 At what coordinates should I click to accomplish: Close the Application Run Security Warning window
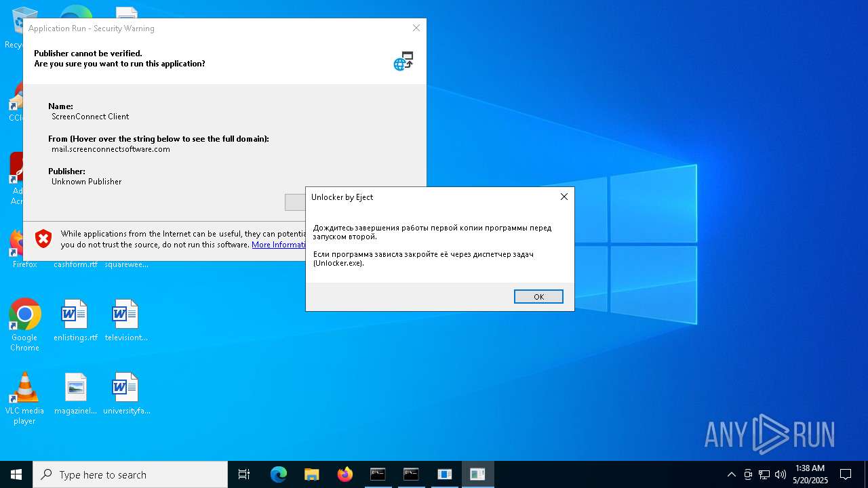coord(416,28)
